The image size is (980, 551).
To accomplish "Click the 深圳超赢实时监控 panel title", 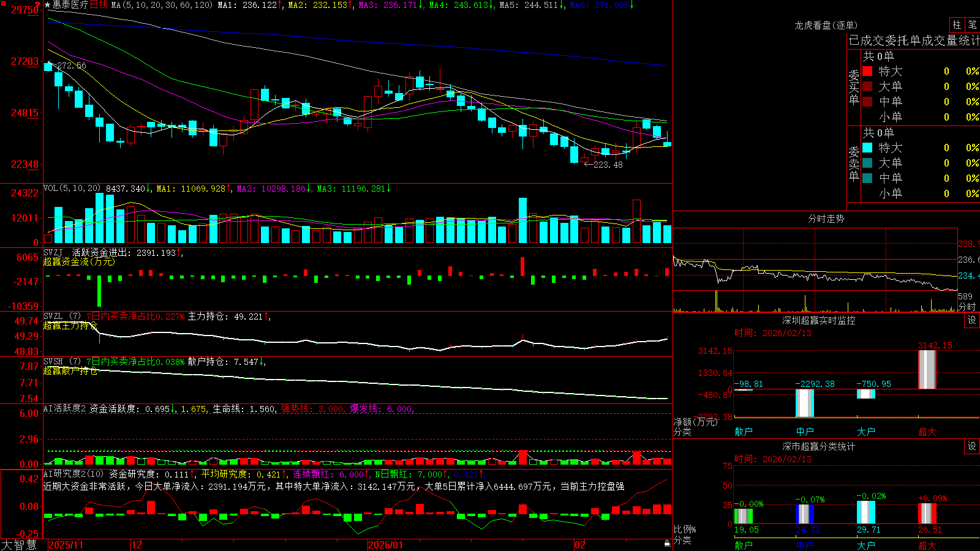I will 818,320.
